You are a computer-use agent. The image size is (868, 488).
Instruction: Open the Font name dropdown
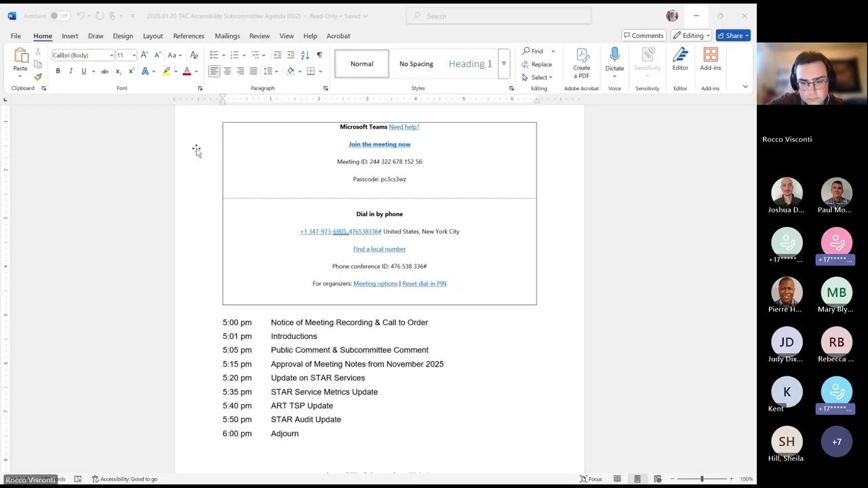111,56
